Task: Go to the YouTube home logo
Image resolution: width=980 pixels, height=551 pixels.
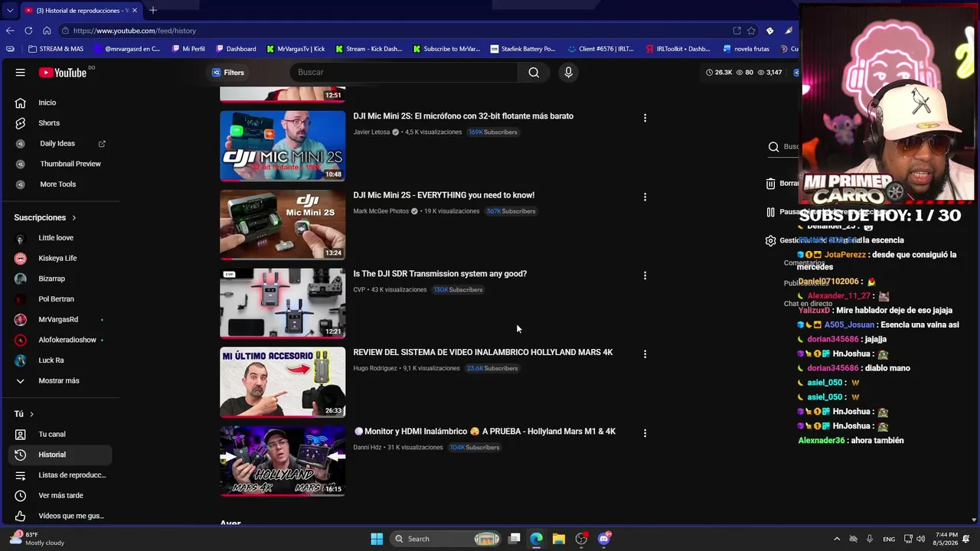Action: (63, 73)
